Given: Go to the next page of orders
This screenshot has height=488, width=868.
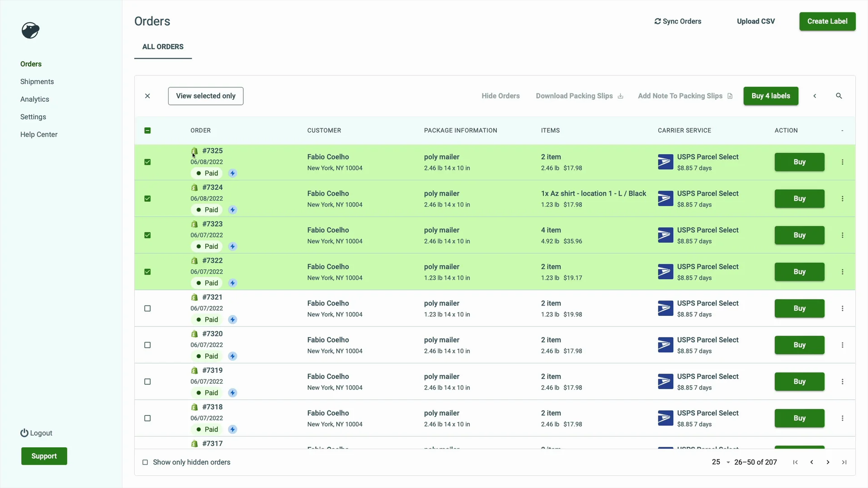Looking at the screenshot, I should point(828,462).
